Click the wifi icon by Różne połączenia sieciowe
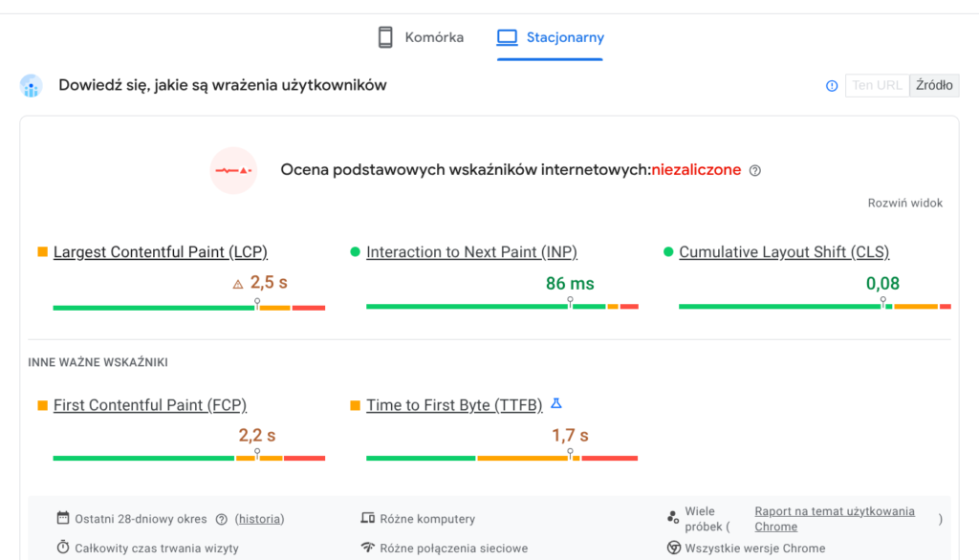 (367, 548)
